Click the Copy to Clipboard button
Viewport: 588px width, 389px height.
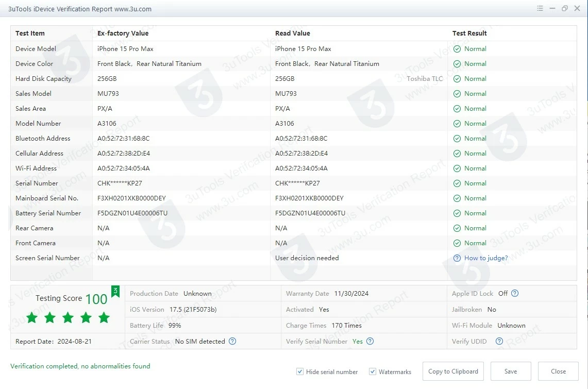point(453,371)
